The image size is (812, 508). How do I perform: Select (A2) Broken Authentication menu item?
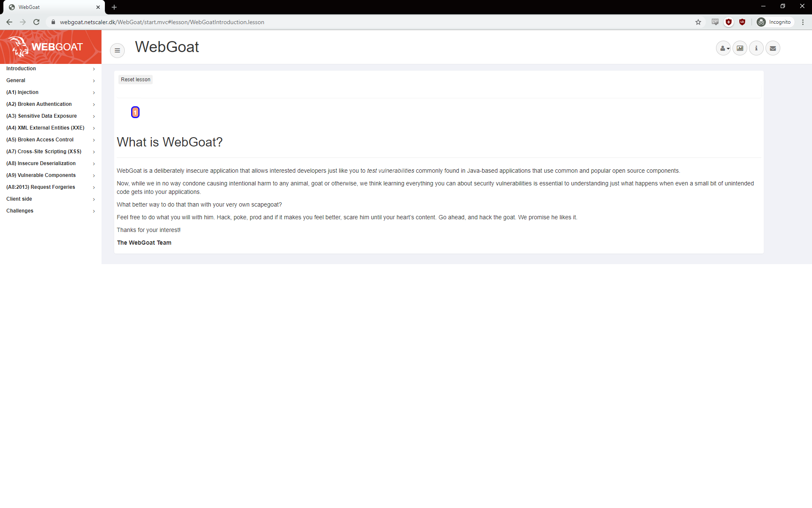point(51,104)
